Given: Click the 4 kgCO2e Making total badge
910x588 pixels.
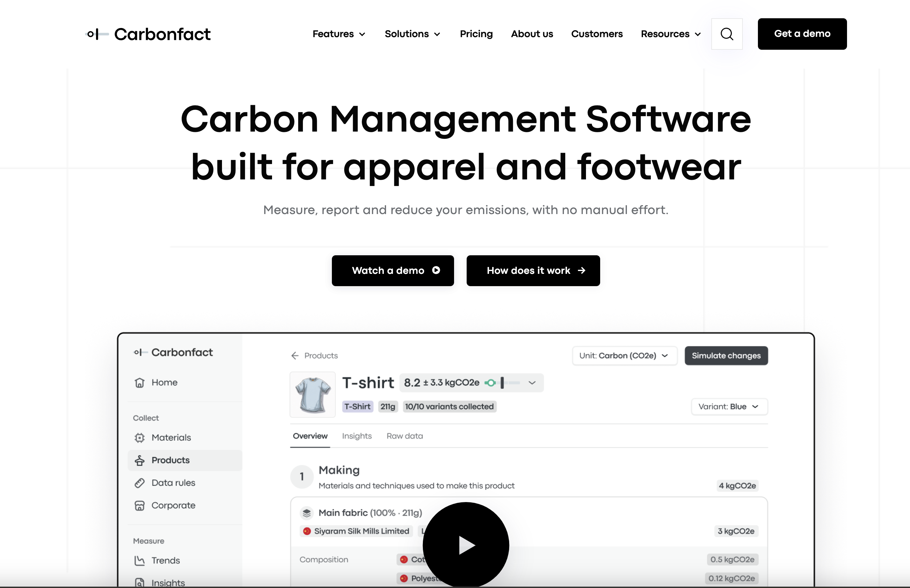Looking at the screenshot, I should pos(737,486).
